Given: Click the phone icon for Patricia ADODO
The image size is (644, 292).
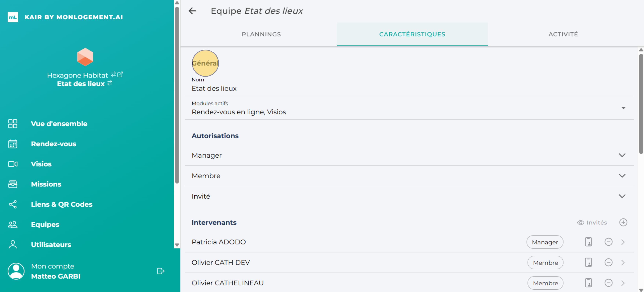Looking at the screenshot, I should [588, 242].
